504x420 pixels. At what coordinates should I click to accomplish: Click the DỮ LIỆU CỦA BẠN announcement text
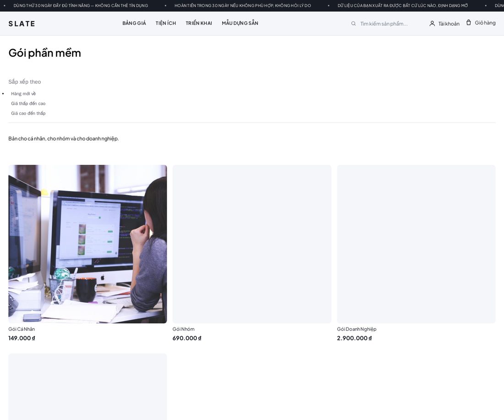403,5
